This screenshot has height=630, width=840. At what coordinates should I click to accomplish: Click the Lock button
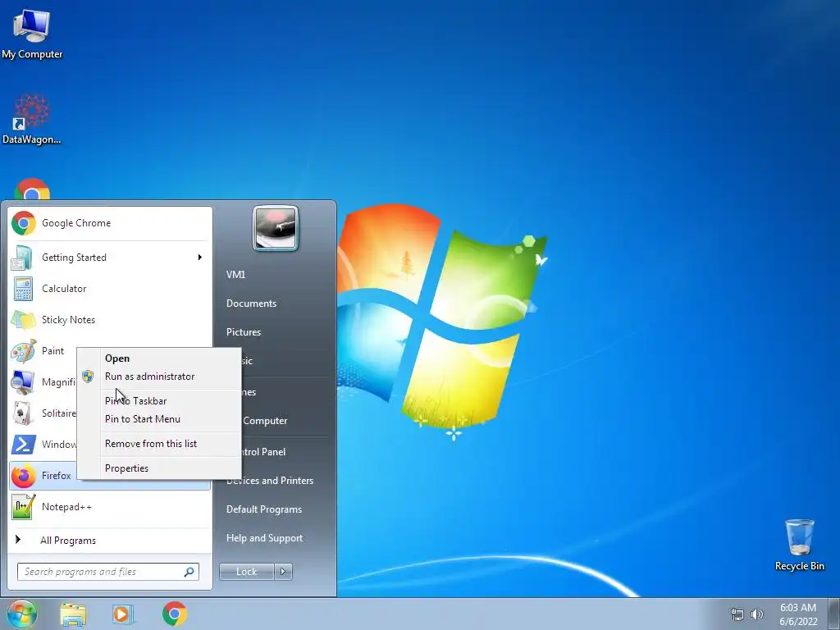point(247,572)
